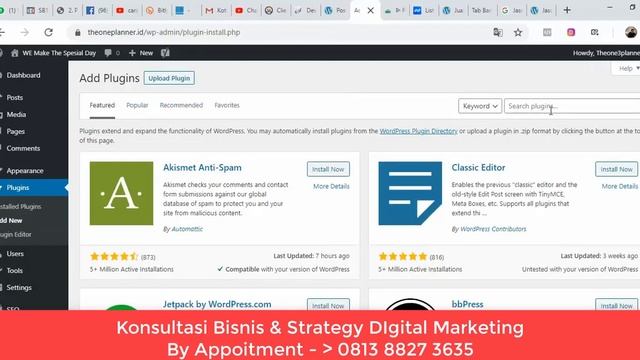Switch to the 'Tab Bar' browser tab
The image size is (640, 360).
pyautogui.click(x=481, y=11)
